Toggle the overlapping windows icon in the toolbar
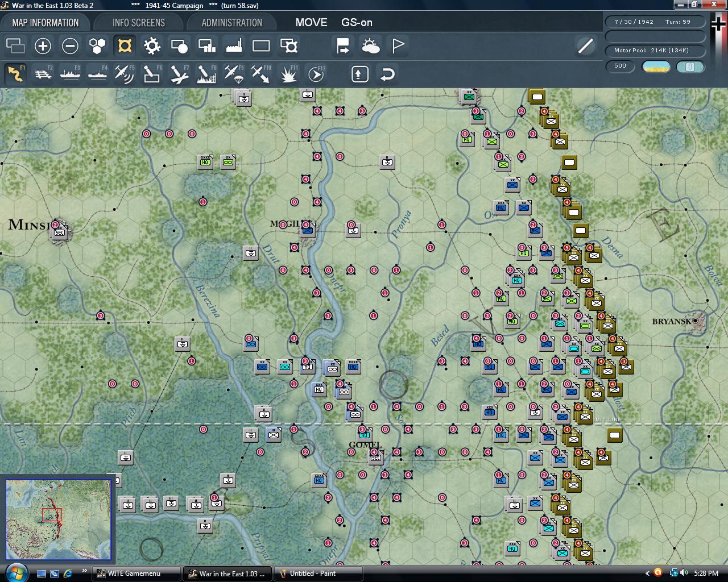Viewport: 728px width, 582px height. [x=15, y=45]
